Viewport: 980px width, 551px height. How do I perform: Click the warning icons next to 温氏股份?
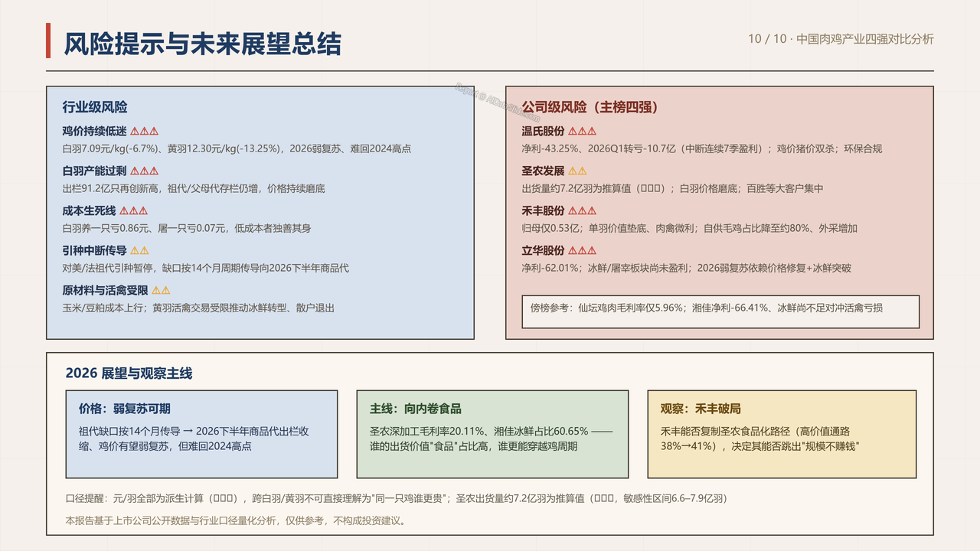point(582,132)
